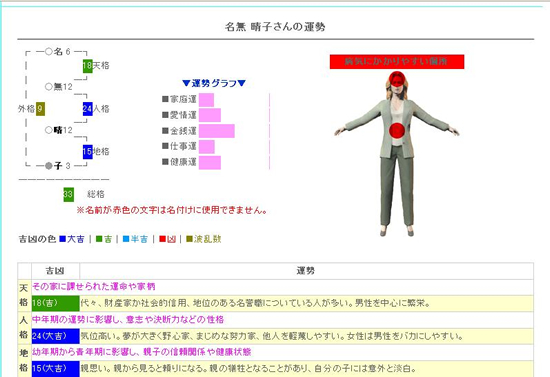The height and width of the screenshot is (377, 550).
Task: Click the green 33 総格 number box
Action: 68,194
